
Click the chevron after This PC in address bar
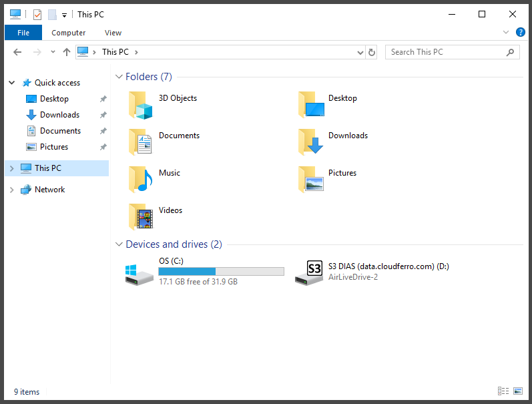pyautogui.click(x=136, y=52)
